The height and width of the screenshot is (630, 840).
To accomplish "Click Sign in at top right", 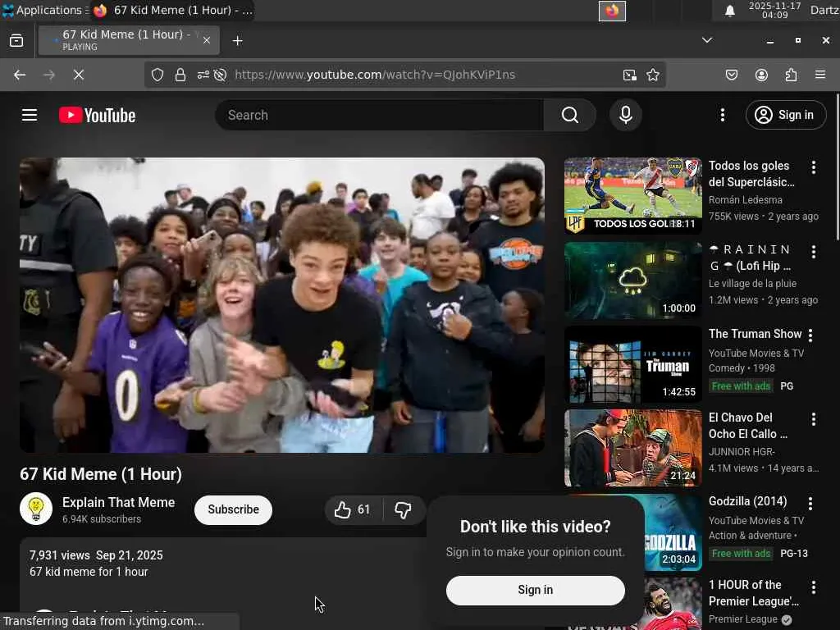I will 786,115.
